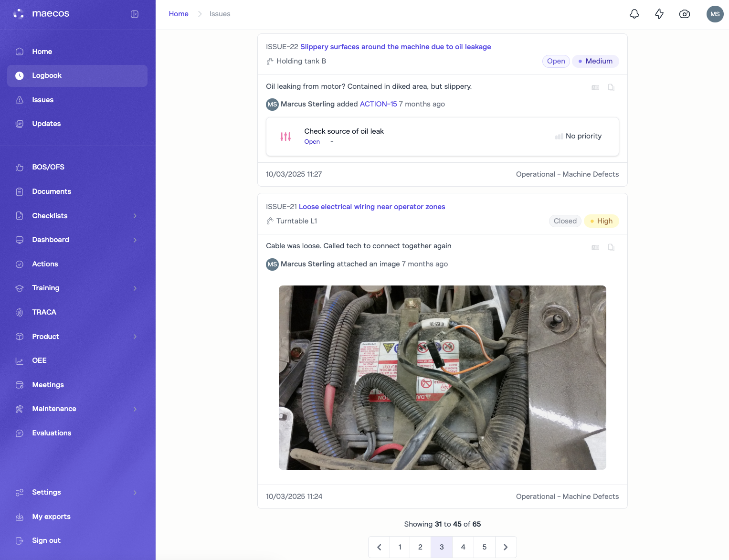
Task: Expand the Checklists submenu
Action: 135,216
